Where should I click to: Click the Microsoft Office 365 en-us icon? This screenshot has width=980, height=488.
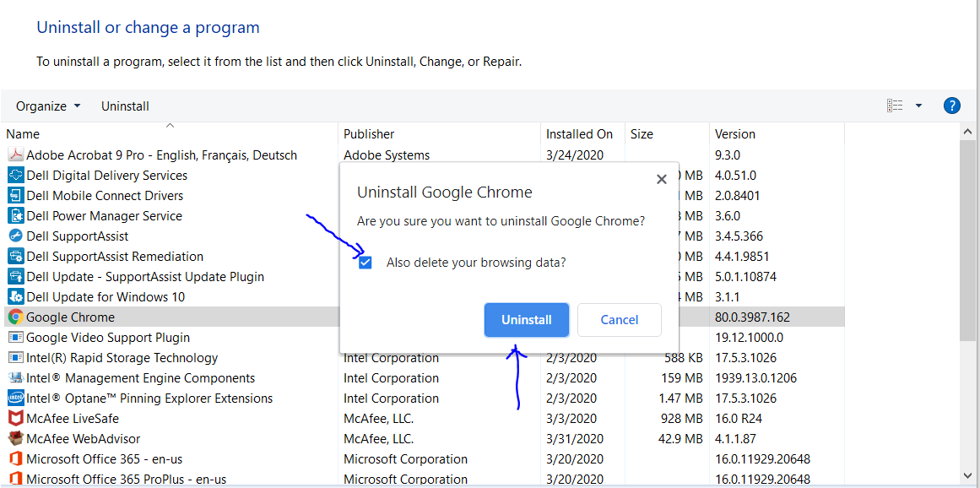[15, 459]
